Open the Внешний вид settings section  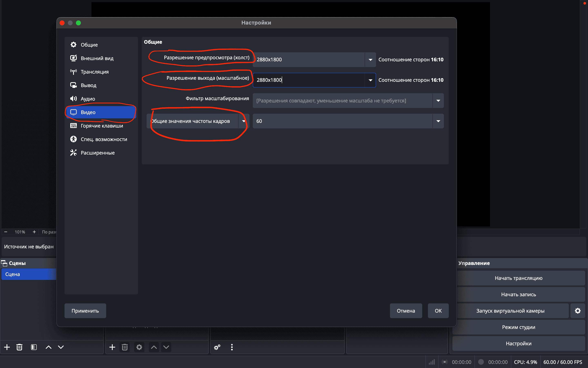[101, 58]
